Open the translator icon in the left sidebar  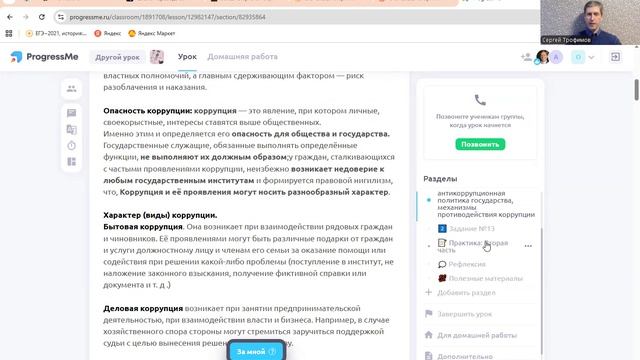click(x=71, y=129)
